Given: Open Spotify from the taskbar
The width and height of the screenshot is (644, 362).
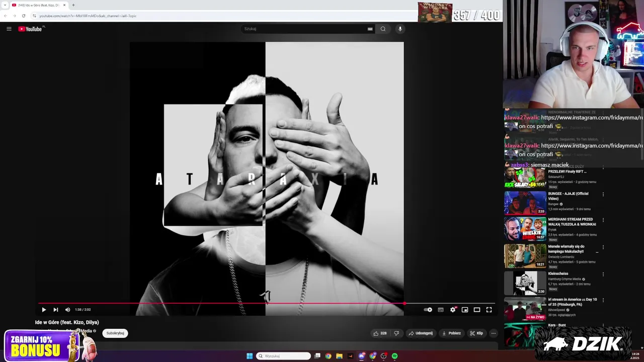Looking at the screenshot, I should coord(394,356).
